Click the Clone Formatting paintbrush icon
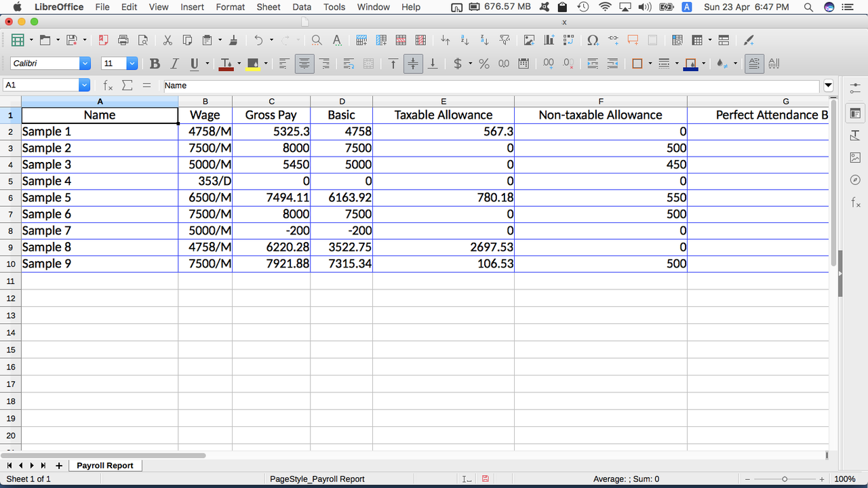 point(233,40)
